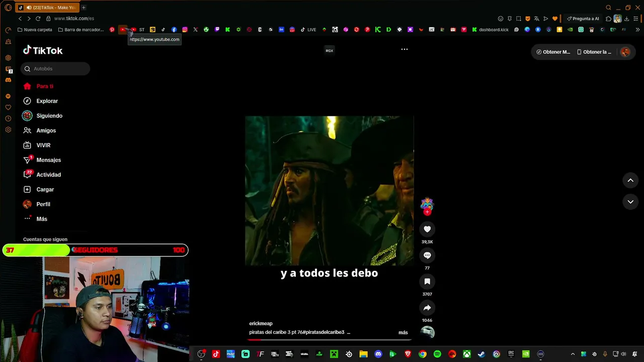Image resolution: width=644 pixels, height=362 pixels.
Task: Open Pinterest bookmark icon
Action: click(x=112, y=30)
